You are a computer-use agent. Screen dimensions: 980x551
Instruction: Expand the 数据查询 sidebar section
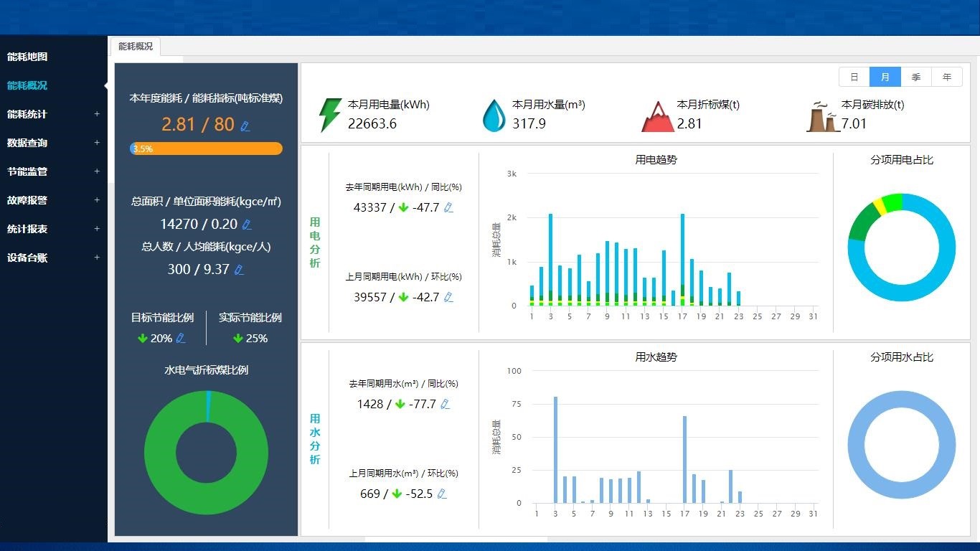[50, 143]
